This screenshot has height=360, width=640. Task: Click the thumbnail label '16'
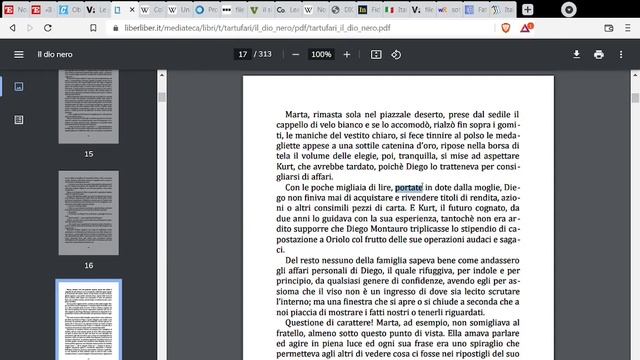pos(89,265)
